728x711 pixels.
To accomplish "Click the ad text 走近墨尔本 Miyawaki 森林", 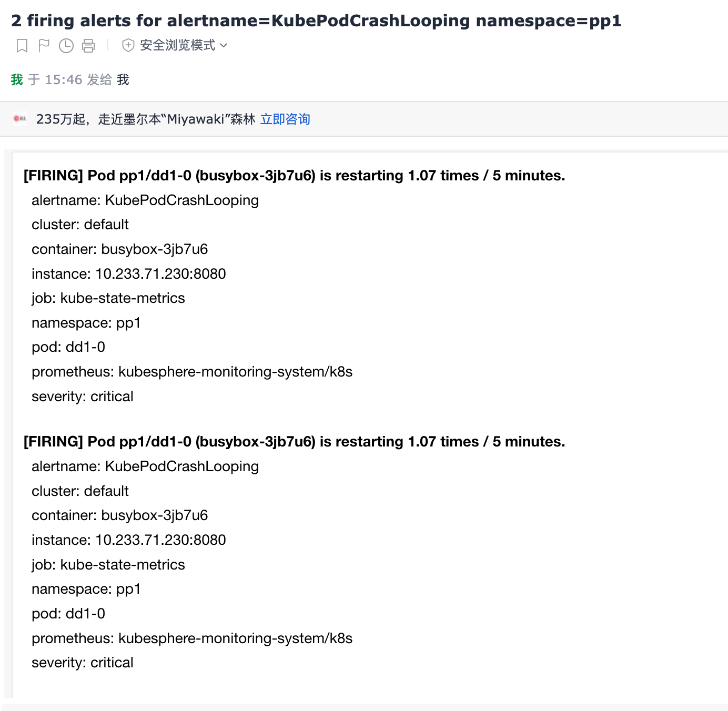I will tap(177, 119).
